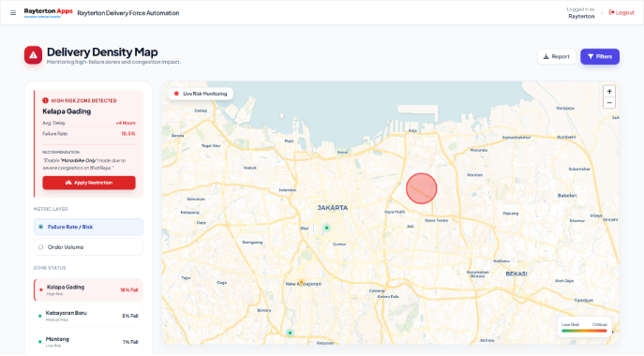The width and height of the screenshot is (644, 356).
Task: Zoom out on the map
Action: (609, 103)
